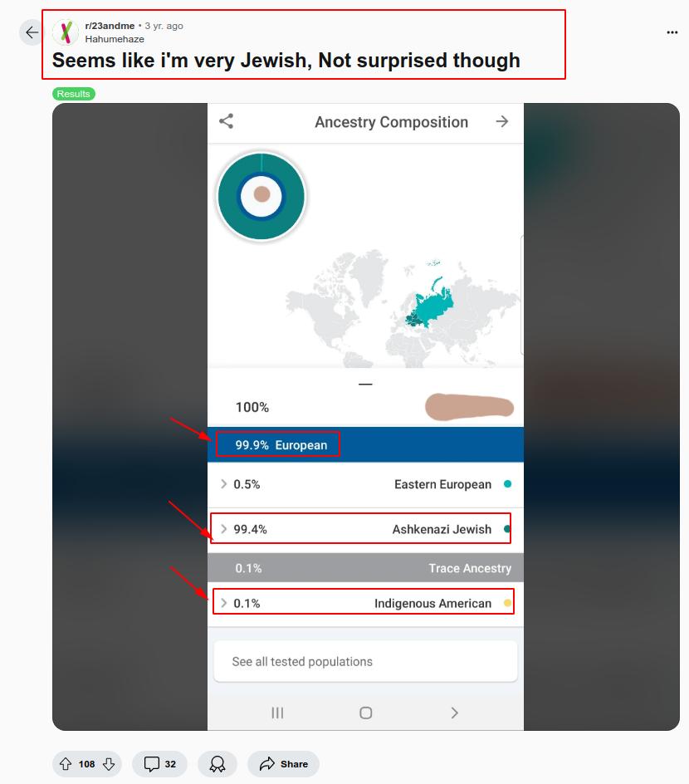The image size is (689, 784).
Task: Click the Share button
Action: 284,764
